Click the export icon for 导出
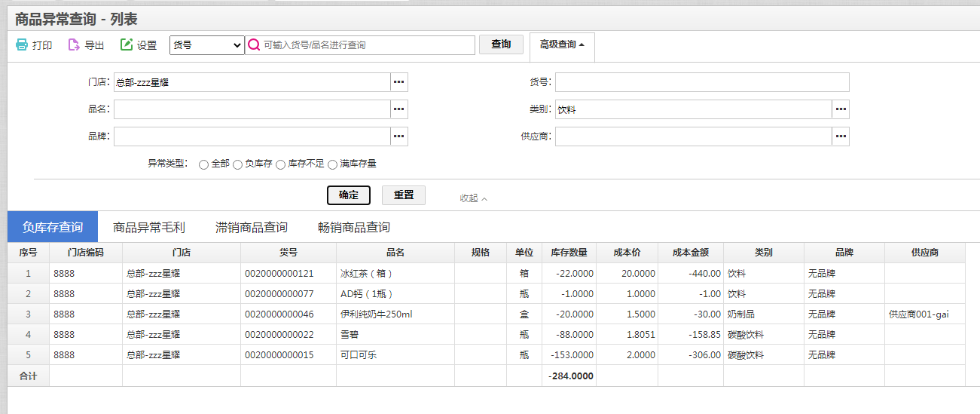980x414 pixels. 74,45
